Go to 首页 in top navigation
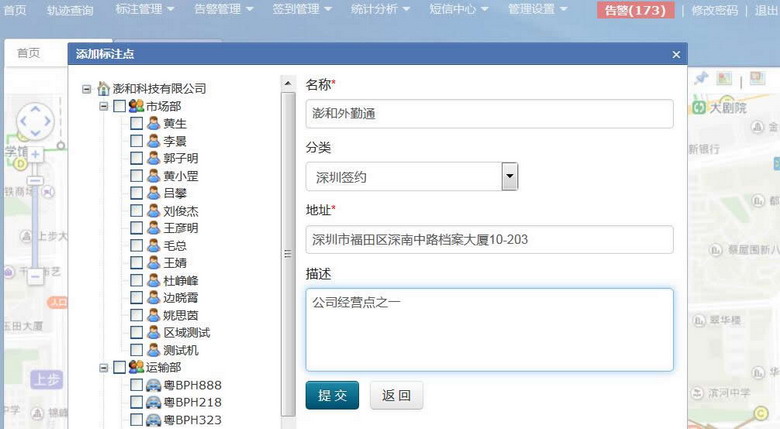Image resolution: width=780 pixels, height=429 pixels. coord(15,10)
